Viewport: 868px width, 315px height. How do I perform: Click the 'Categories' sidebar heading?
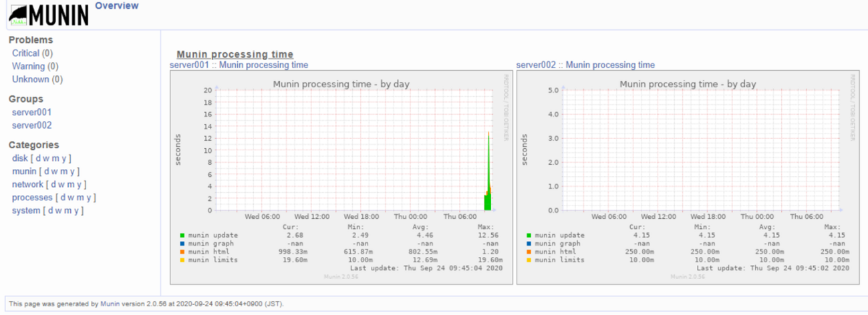pos(34,145)
